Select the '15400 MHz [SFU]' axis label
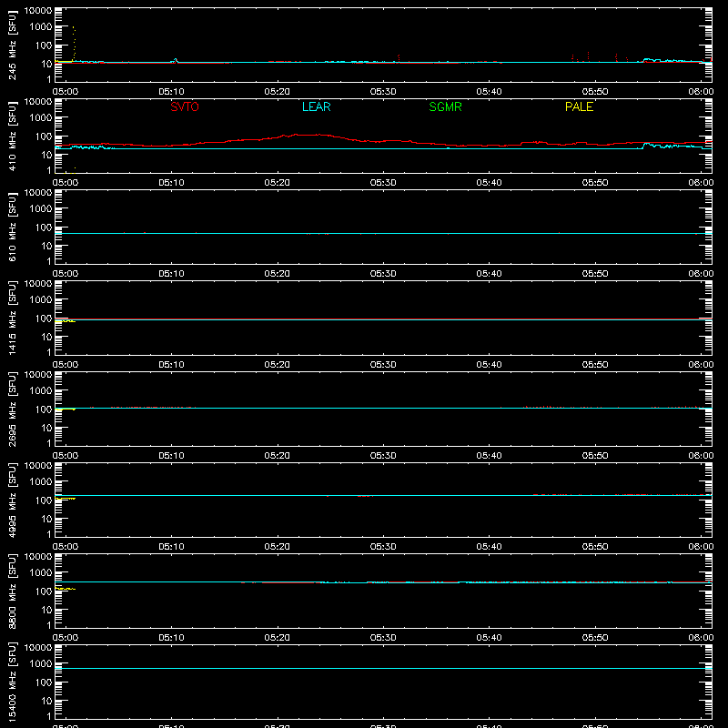 [12, 682]
